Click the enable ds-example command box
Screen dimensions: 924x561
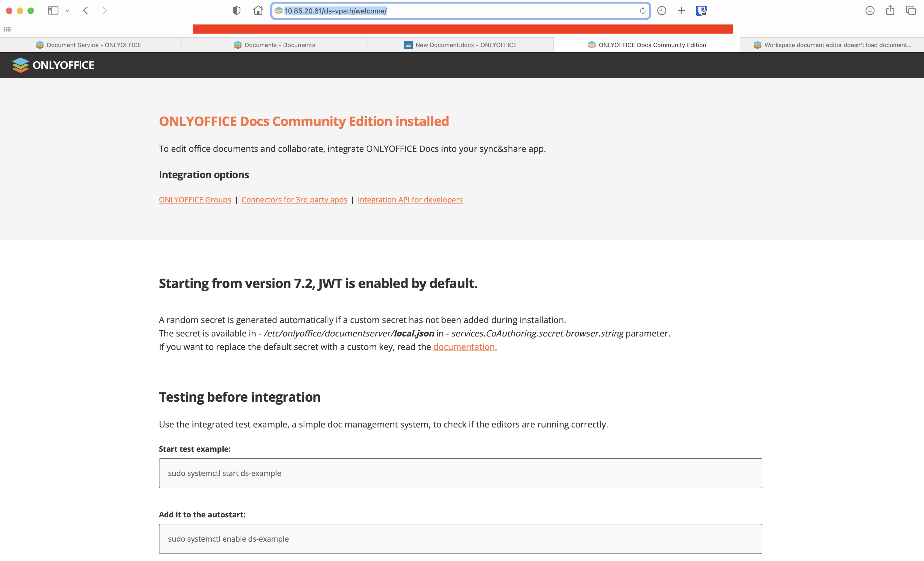(460, 539)
